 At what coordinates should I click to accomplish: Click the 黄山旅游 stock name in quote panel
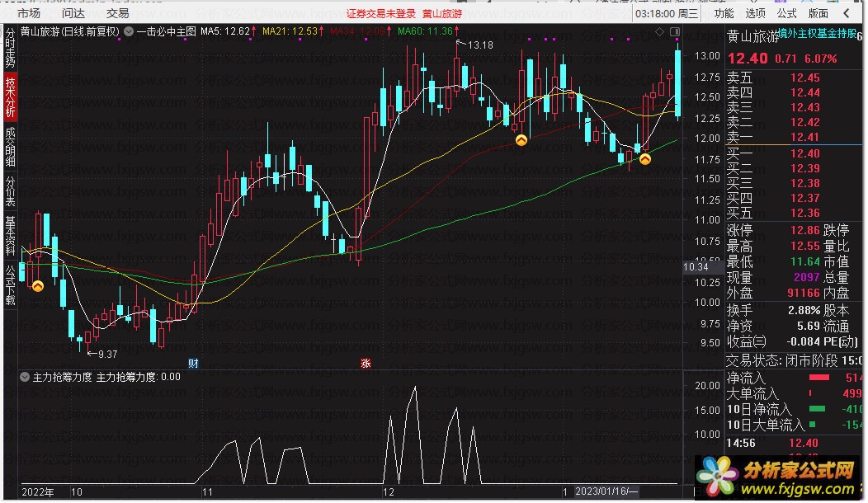point(752,36)
